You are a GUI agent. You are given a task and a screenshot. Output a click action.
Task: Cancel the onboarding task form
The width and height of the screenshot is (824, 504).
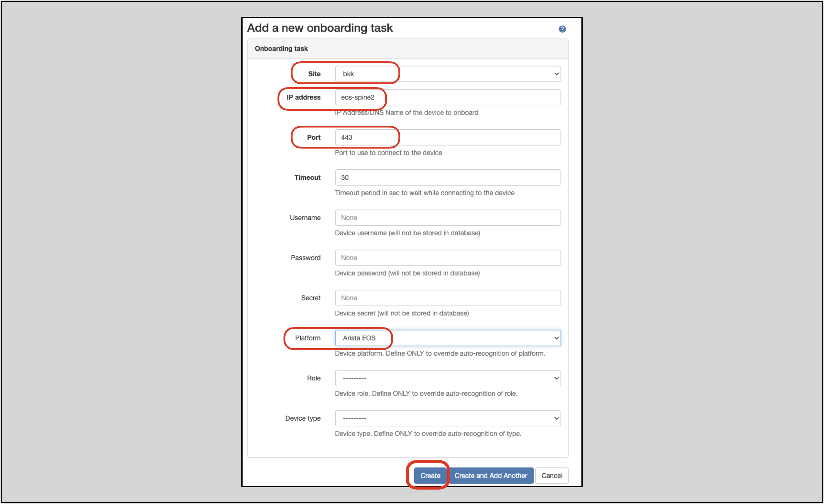coord(551,475)
